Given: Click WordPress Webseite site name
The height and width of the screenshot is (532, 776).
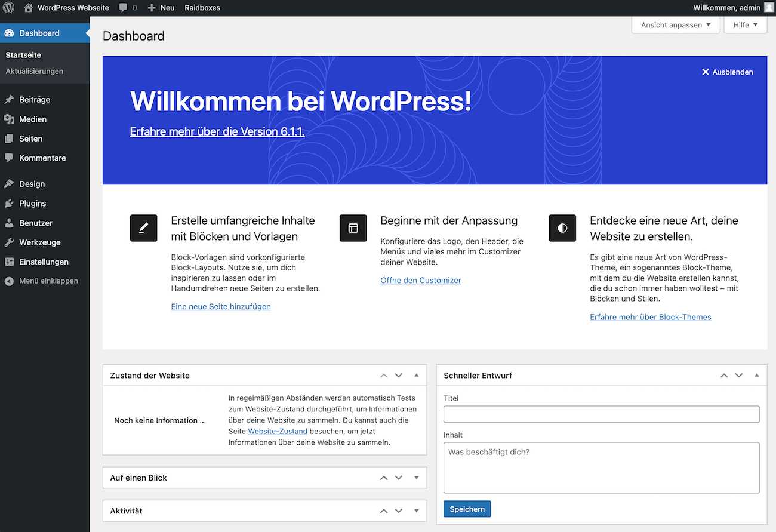Looking at the screenshot, I should [73, 8].
